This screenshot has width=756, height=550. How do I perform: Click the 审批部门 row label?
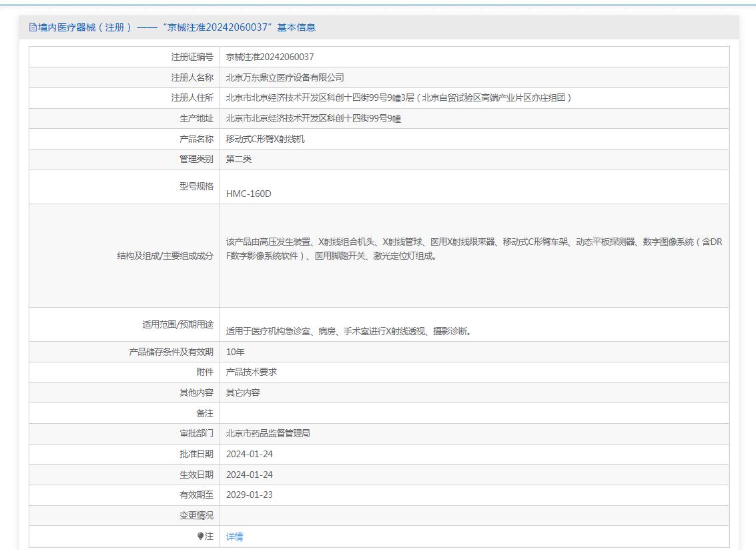(196, 433)
